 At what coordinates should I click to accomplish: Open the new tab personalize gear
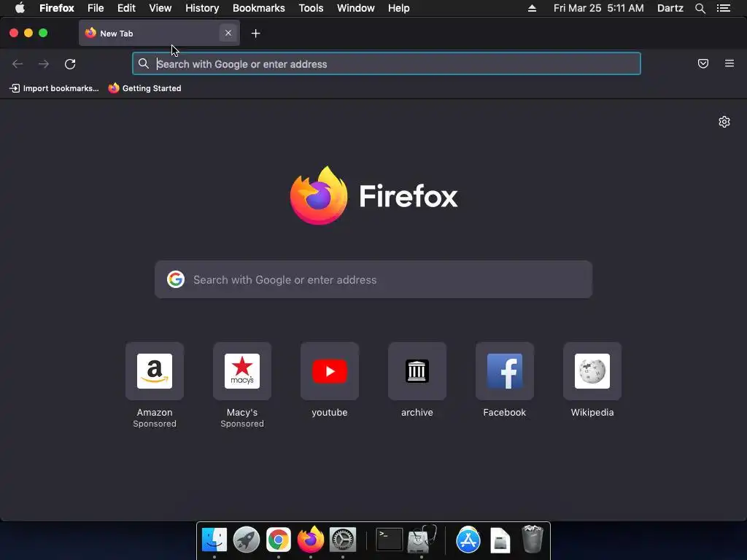pyautogui.click(x=724, y=122)
